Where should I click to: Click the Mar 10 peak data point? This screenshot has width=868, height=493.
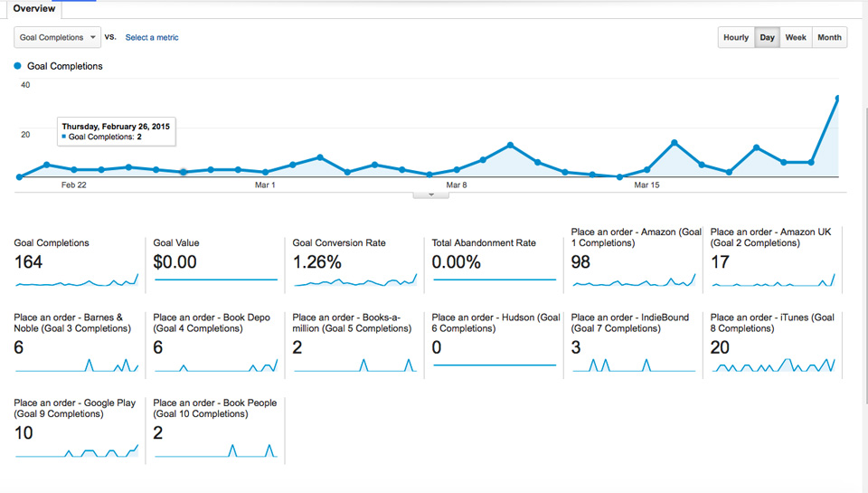[x=510, y=145]
